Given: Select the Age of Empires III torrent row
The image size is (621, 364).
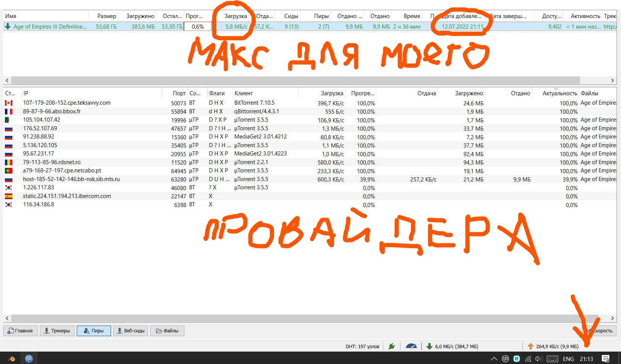Looking at the screenshot, I should click(50, 27).
